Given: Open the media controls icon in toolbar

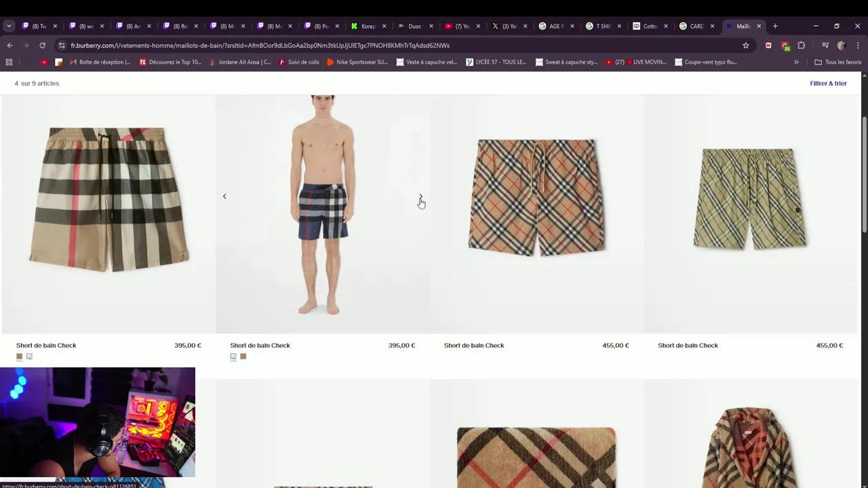Looking at the screenshot, I should click(825, 45).
